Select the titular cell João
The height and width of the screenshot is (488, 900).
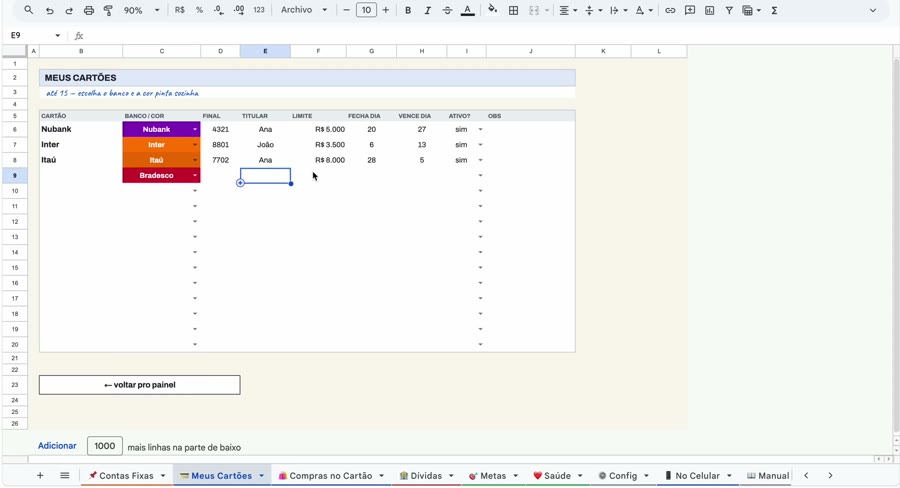coord(265,145)
